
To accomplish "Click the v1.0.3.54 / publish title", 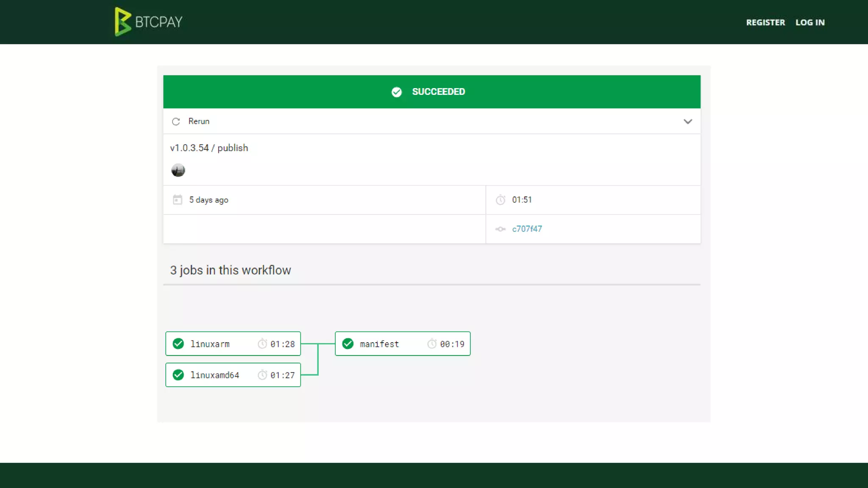I will click(x=209, y=148).
